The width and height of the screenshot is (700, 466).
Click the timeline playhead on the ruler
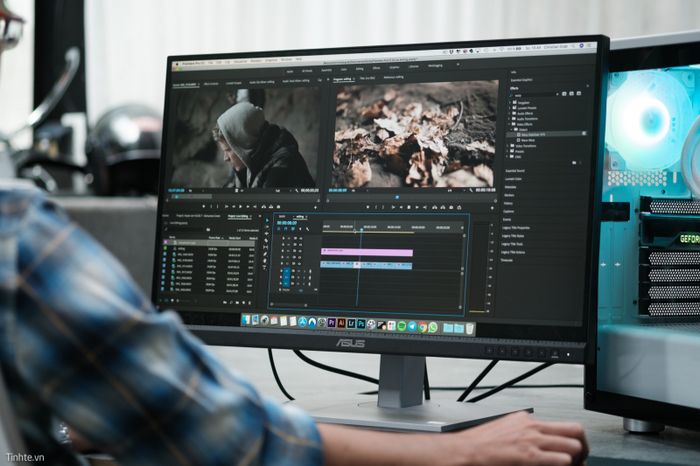[x=359, y=227]
